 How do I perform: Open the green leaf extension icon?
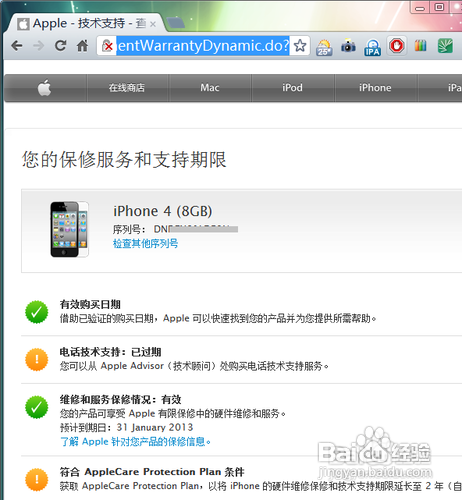point(445,46)
